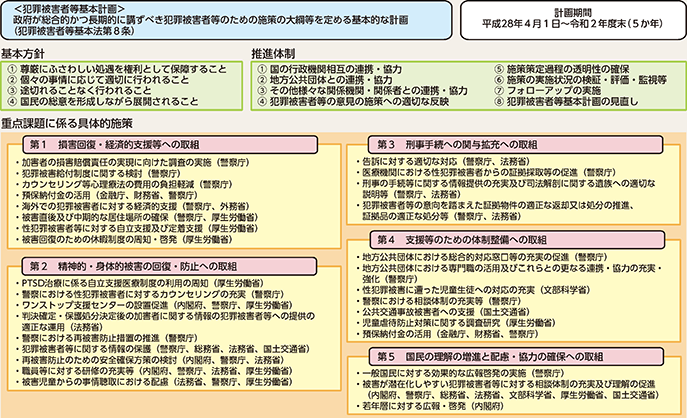The image size is (687, 418).
Task: Select 警察における再被害防止措置の推進
Action: click(x=107, y=338)
